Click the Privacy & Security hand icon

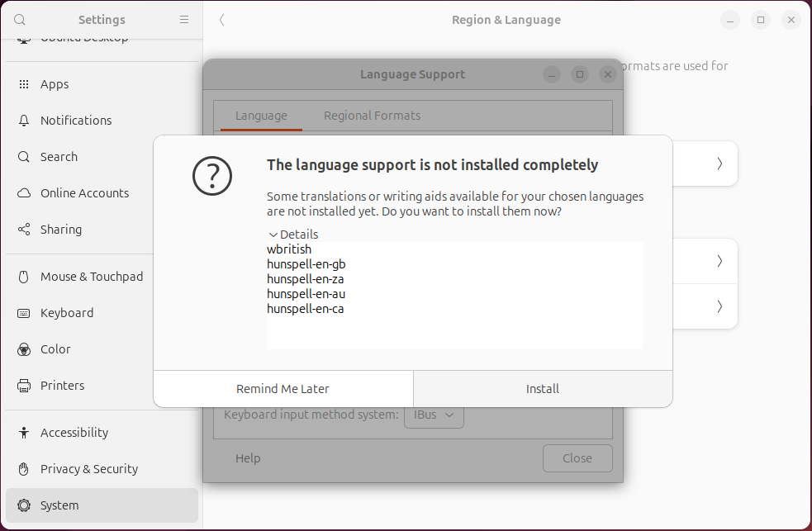(x=24, y=469)
